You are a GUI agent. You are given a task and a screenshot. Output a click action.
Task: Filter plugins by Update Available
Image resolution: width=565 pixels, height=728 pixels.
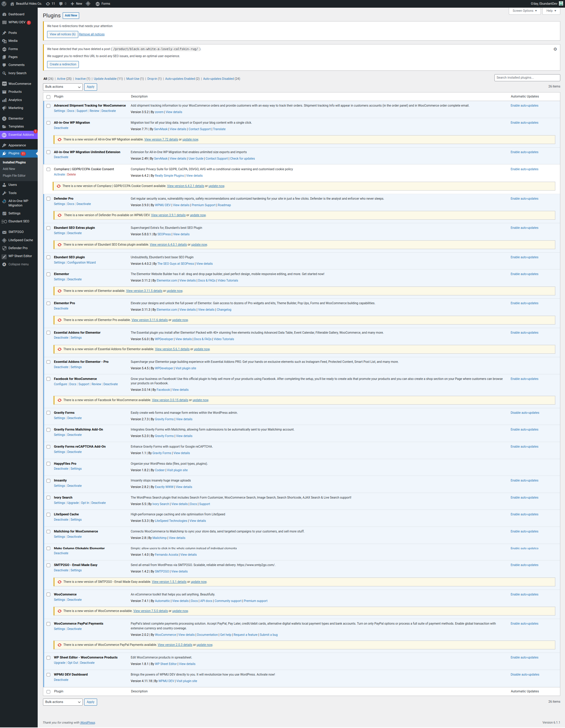coord(105,79)
